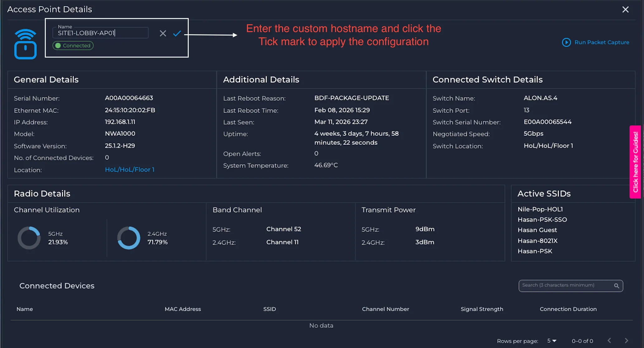Click the BDF-PACKAGE-UPDATE reboot reason

point(352,98)
